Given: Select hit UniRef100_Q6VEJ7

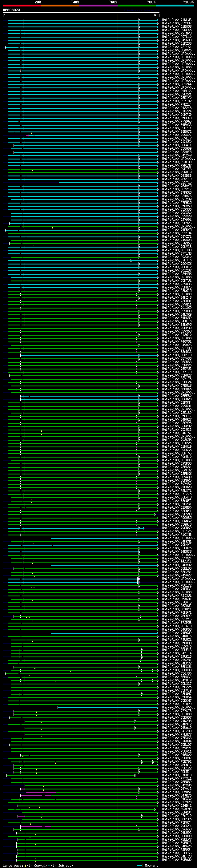Looking at the screenshot, I should 177,138.
